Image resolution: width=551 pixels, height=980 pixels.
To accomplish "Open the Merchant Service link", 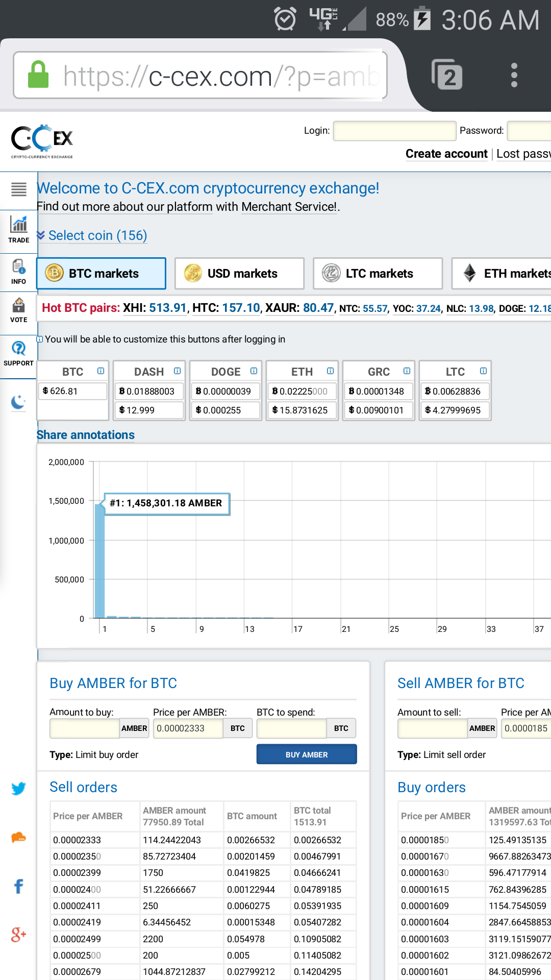I will click(x=289, y=207).
